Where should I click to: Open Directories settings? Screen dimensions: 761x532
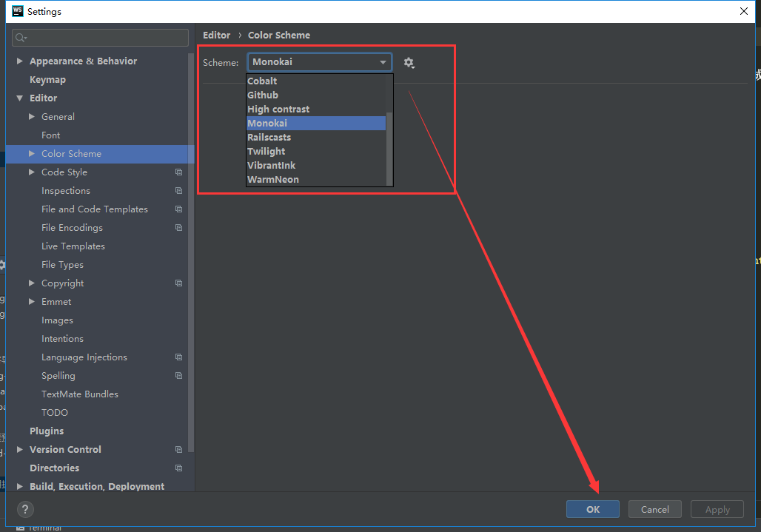click(x=54, y=468)
